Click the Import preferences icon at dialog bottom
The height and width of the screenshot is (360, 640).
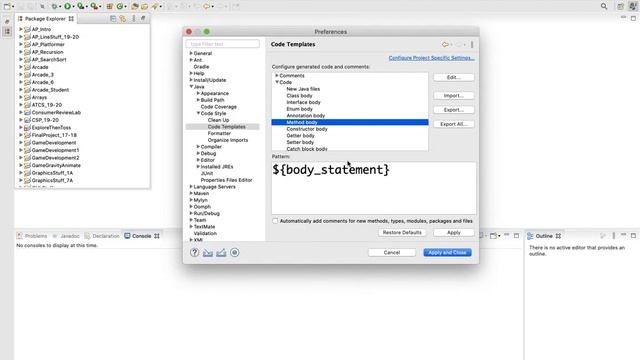208,253
